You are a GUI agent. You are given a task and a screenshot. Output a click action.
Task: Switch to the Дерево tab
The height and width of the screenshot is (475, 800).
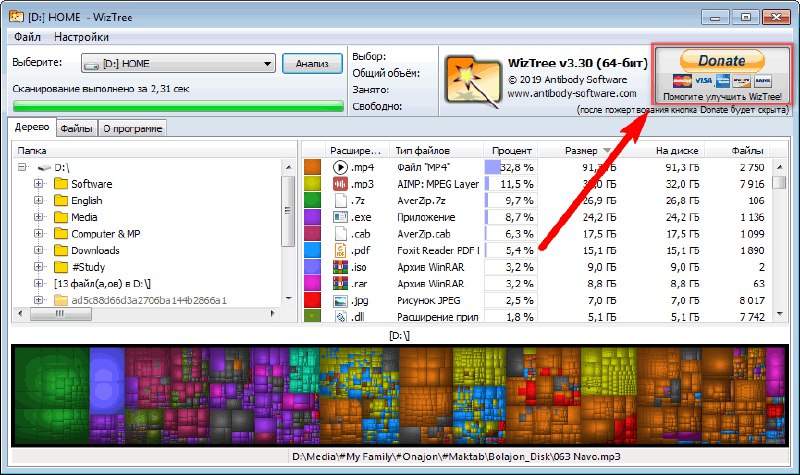[32, 127]
